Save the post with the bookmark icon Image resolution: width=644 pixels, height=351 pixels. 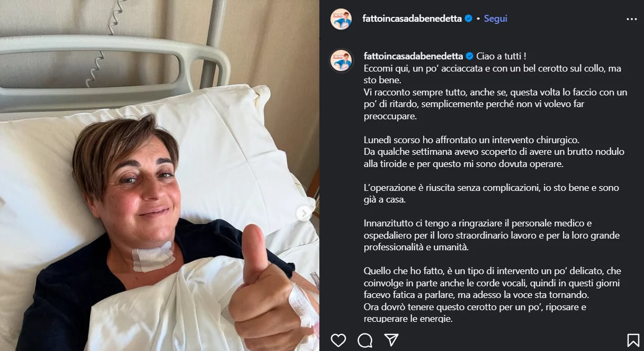click(x=633, y=340)
